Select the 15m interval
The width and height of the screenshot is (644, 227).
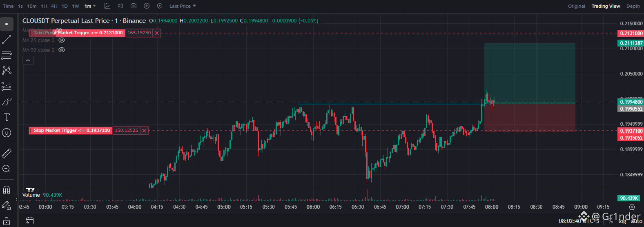(x=32, y=6)
